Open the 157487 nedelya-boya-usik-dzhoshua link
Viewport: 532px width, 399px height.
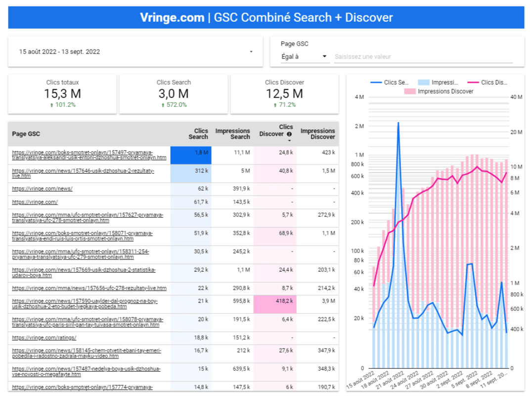(x=86, y=372)
